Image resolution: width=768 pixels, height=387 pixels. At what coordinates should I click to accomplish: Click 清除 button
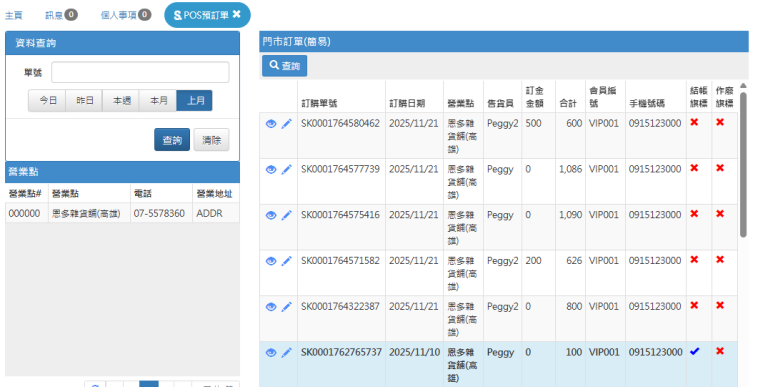point(212,140)
